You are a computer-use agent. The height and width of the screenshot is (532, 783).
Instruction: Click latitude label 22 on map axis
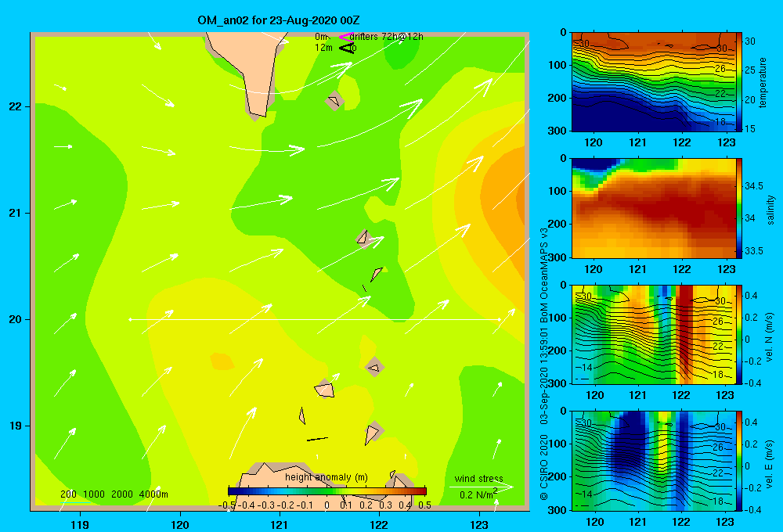[15, 106]
